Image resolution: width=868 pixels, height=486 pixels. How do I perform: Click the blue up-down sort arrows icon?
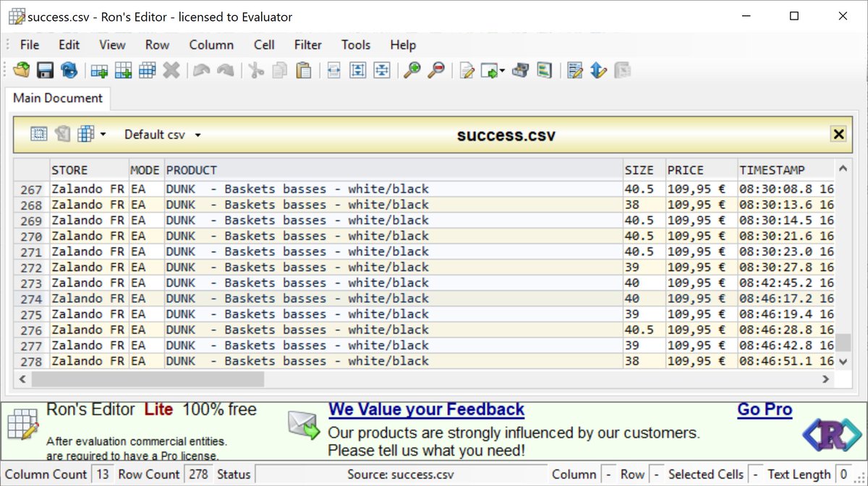[598, 70]
